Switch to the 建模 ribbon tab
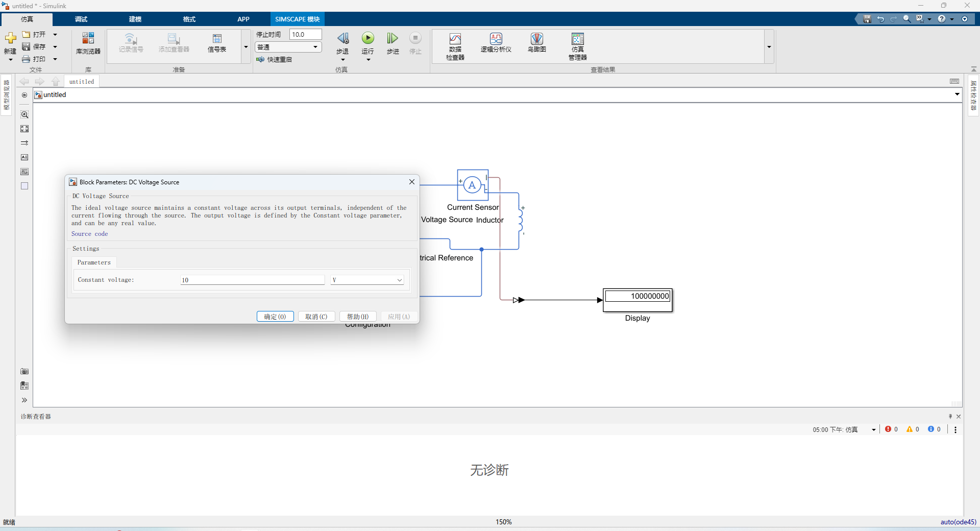Image resolution: width=980 pixels, height=531 pixels. [x=135, y=19]
